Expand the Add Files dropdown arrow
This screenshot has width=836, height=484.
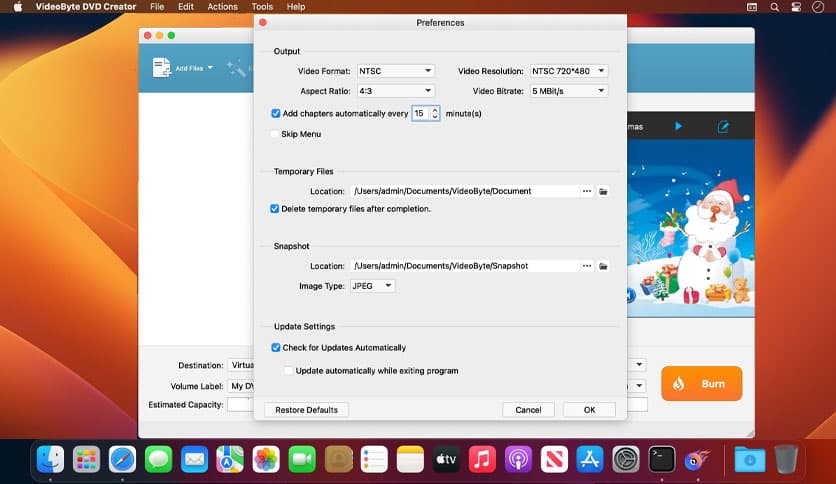(x=210, y=68)
